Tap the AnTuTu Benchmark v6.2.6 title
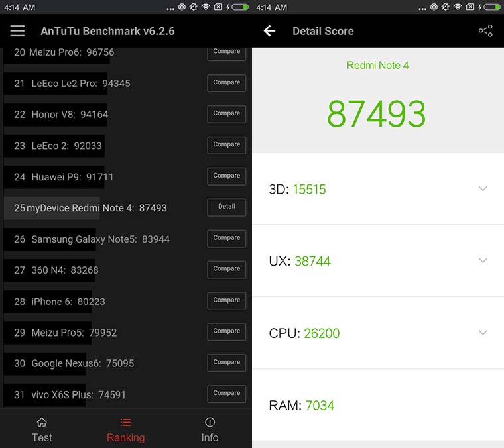Screen dimensions: 504x448 coord(107,31)
